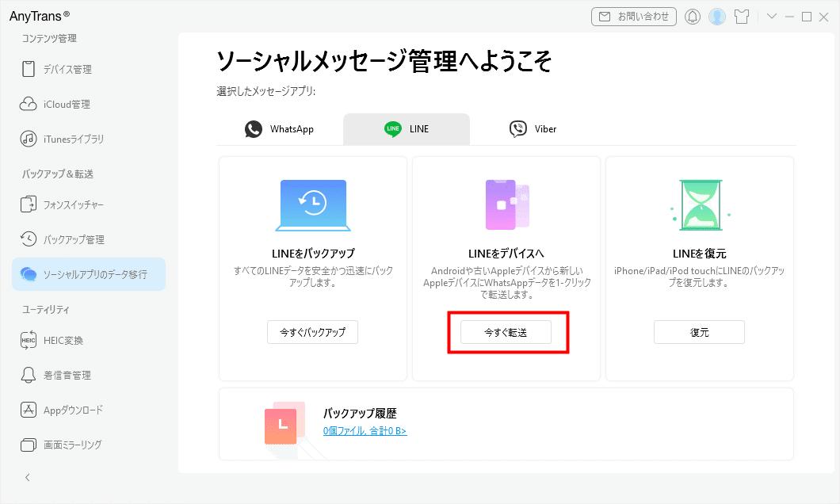The image size is (840, 504).
Task: Click the shirt skin icon in title bar
Action: pyautogui.click(x=742, y=17)
